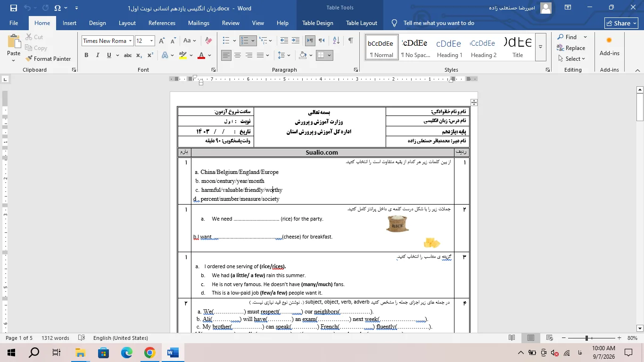Image resolution: width=644 pixels, height=362 pixels.
Task: Switch to Read Mode view
Action: 512,338
